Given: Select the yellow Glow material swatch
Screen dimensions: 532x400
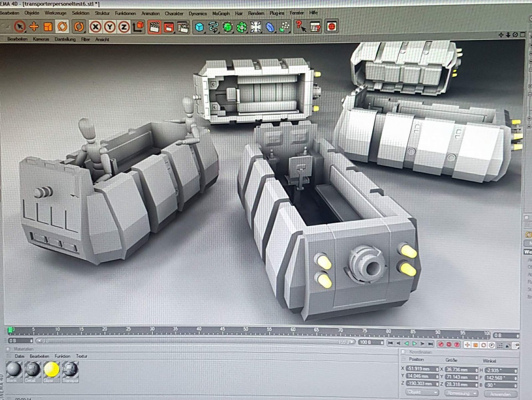Looking at the screenshot, I should 52,370.
